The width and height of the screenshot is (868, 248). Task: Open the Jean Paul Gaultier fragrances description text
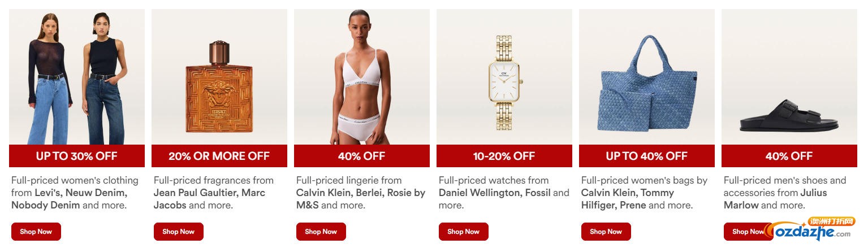214,193
